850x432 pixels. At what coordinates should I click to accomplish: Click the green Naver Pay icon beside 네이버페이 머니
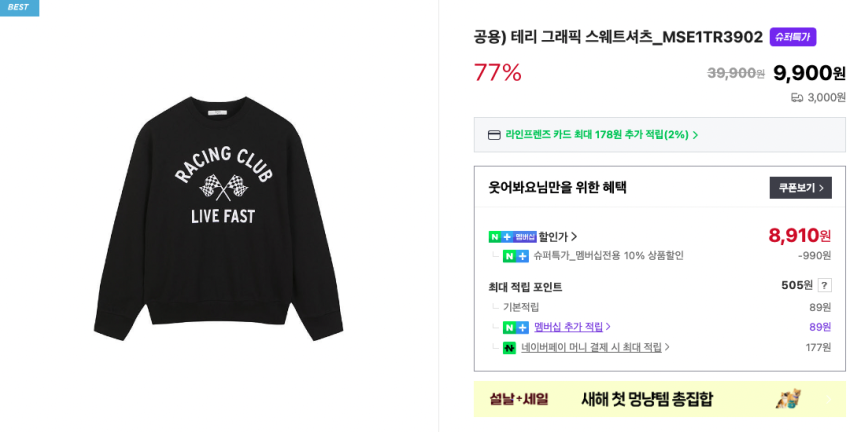[x=509, y=348]
